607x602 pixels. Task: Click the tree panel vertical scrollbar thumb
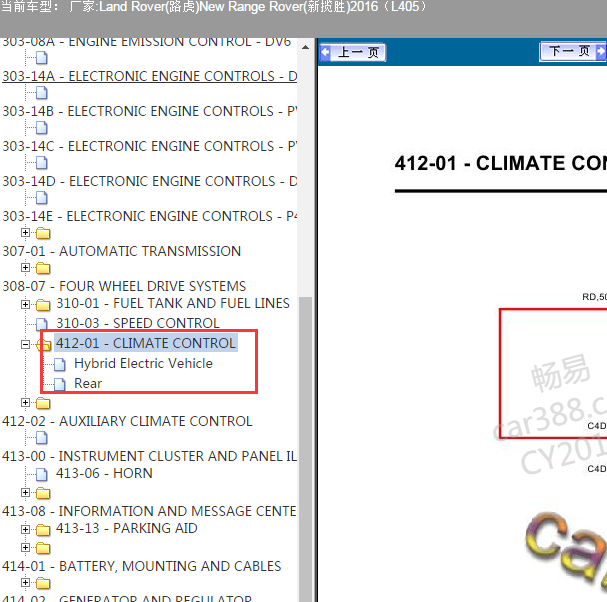click(305, 449)
